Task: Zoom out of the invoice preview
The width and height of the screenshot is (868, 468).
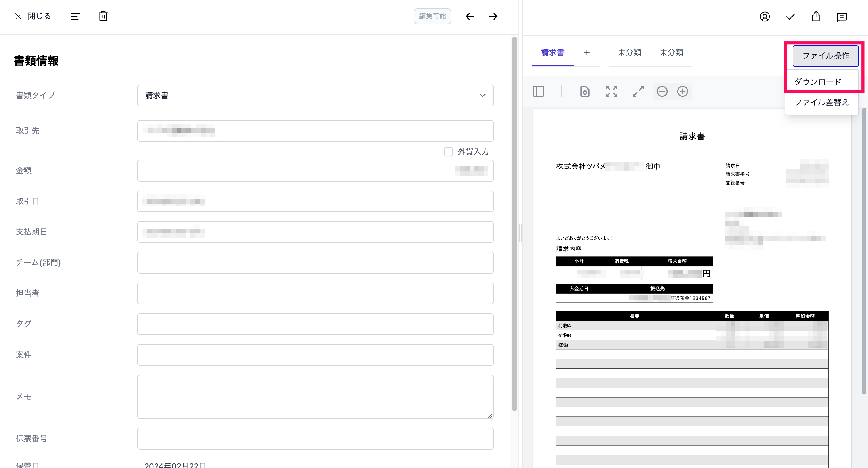Action: pos(662,91)
